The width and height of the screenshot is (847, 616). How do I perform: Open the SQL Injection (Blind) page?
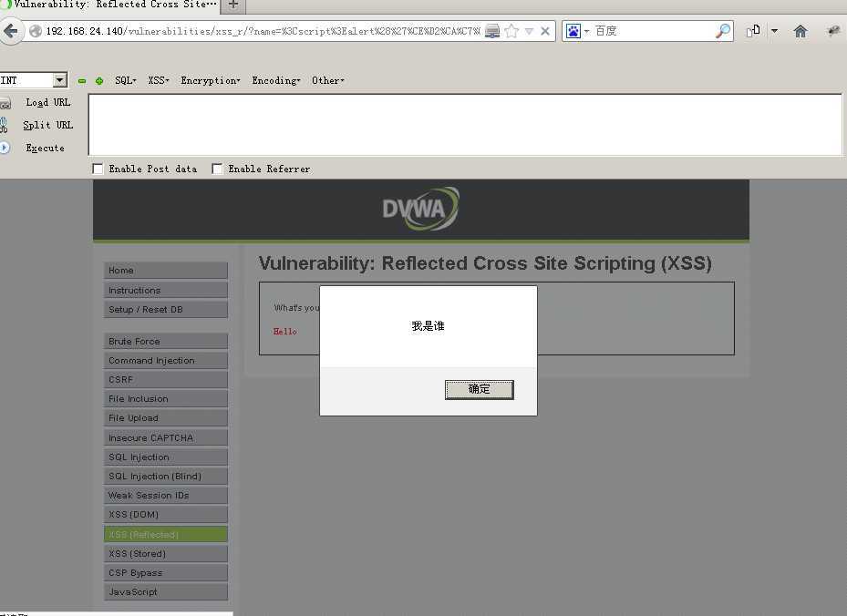point(165,477)
